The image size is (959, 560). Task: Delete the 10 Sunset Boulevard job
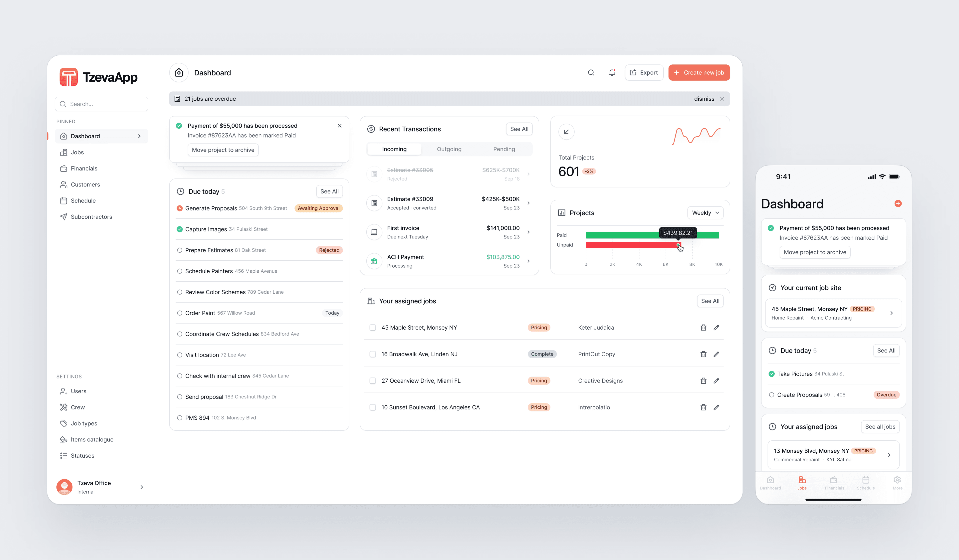pyautogui.click(x=703, y=407)
